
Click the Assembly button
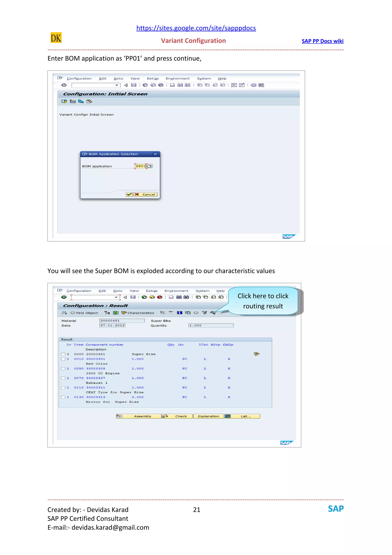pos(139,416)
